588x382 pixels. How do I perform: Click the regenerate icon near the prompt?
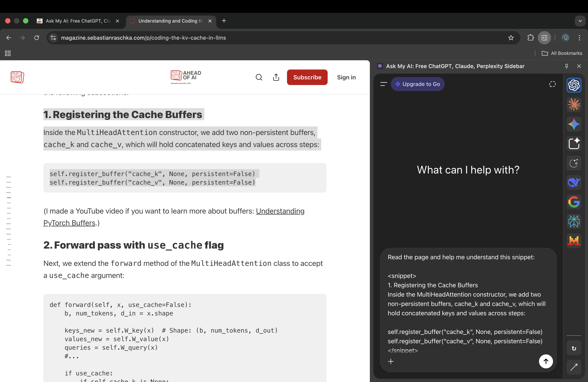574,348
